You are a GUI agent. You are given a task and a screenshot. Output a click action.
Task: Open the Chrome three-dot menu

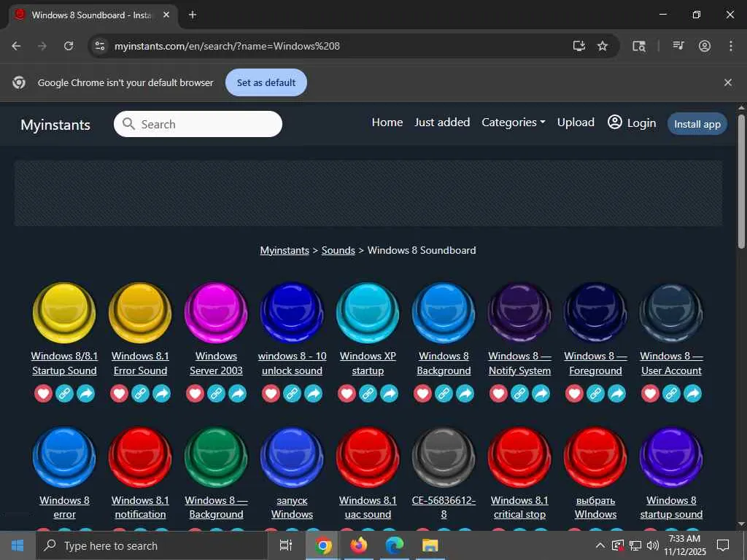pyautogui.click(x=731, y=46)
